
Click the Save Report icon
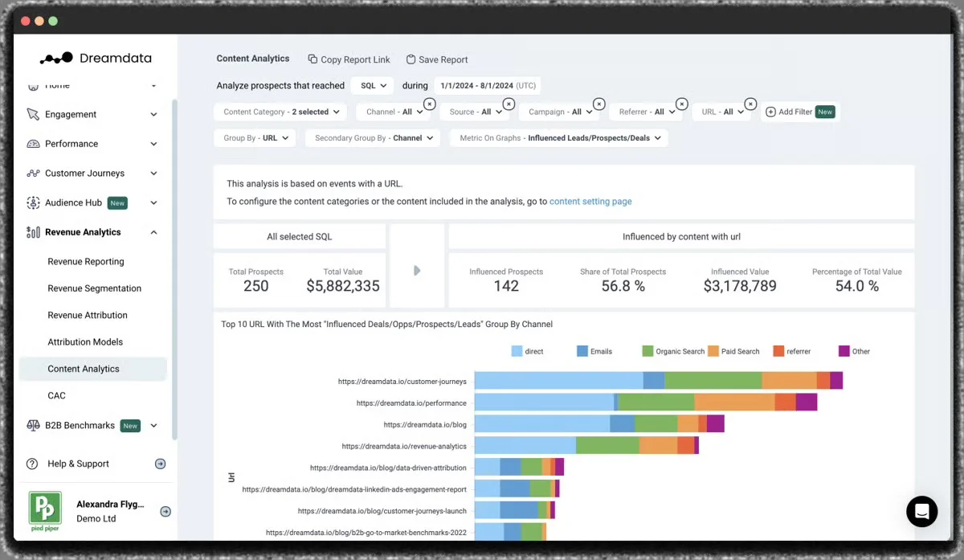pos(411,59)
